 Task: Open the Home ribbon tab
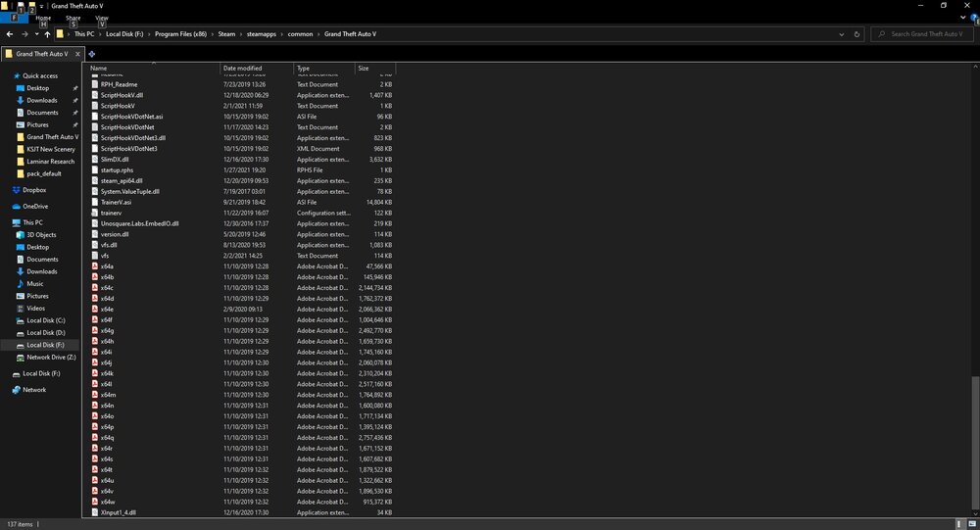pos(43,19)
